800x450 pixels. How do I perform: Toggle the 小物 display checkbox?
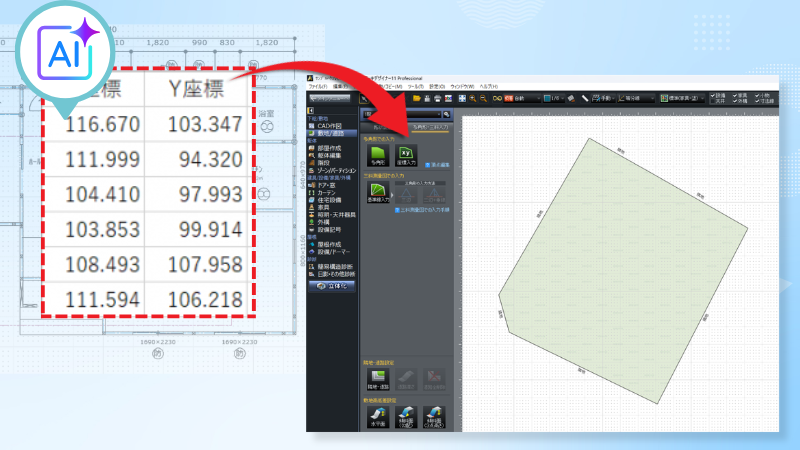[758, 95]
